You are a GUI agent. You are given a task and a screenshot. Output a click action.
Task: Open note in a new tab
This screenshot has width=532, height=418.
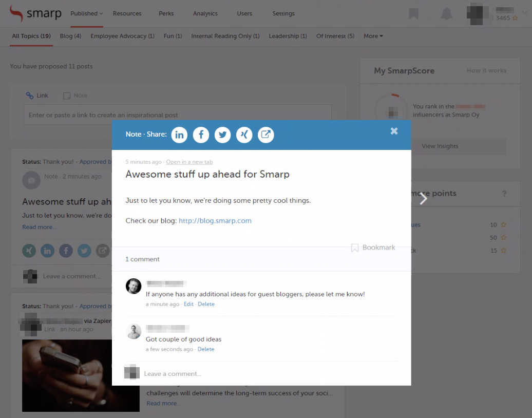(189, 162)
